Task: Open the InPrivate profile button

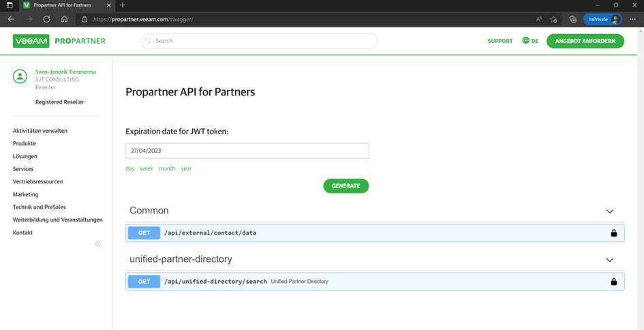Action: pyautogui.click(x=602, y=19)
